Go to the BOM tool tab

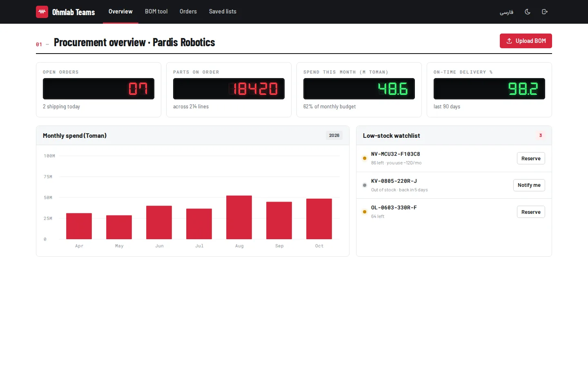[x=156, y=11]
